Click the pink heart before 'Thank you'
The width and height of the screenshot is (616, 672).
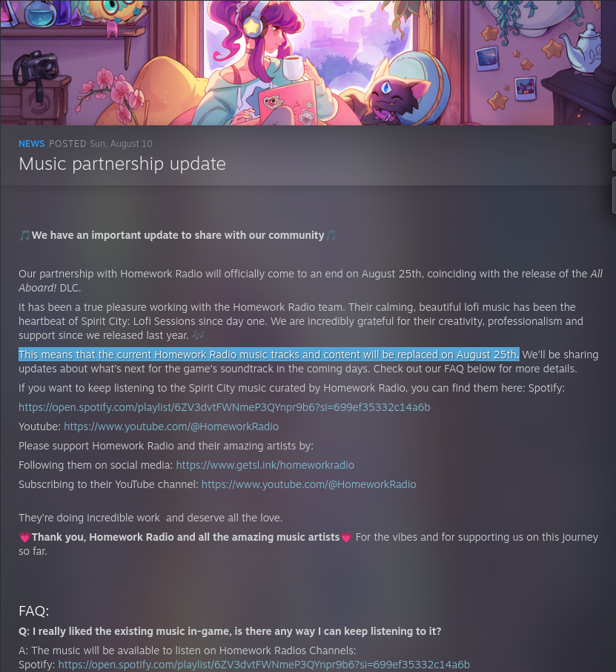24,537
